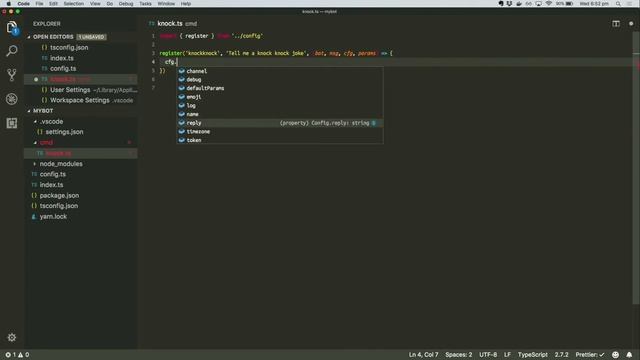This screenshot has height=360, width=640.
Task: Select the knock.ts editor tab
Action: click(x=173, y=24)
